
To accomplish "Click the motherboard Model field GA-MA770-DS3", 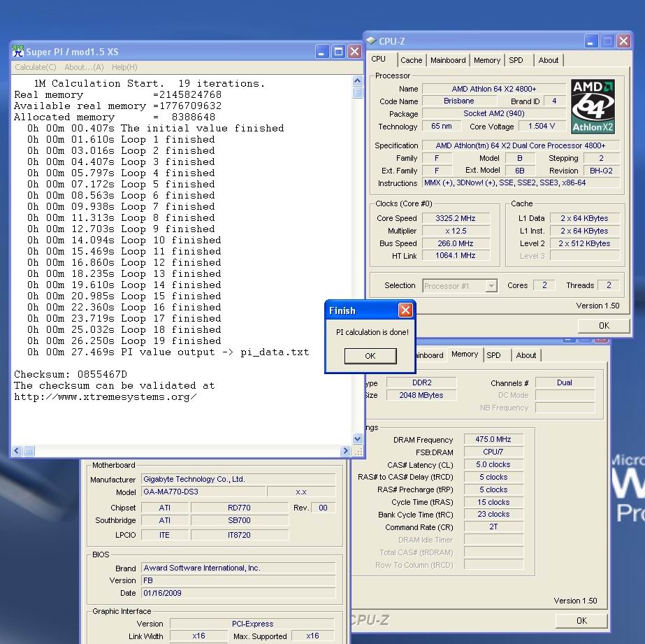I will [x=203, y=492].
